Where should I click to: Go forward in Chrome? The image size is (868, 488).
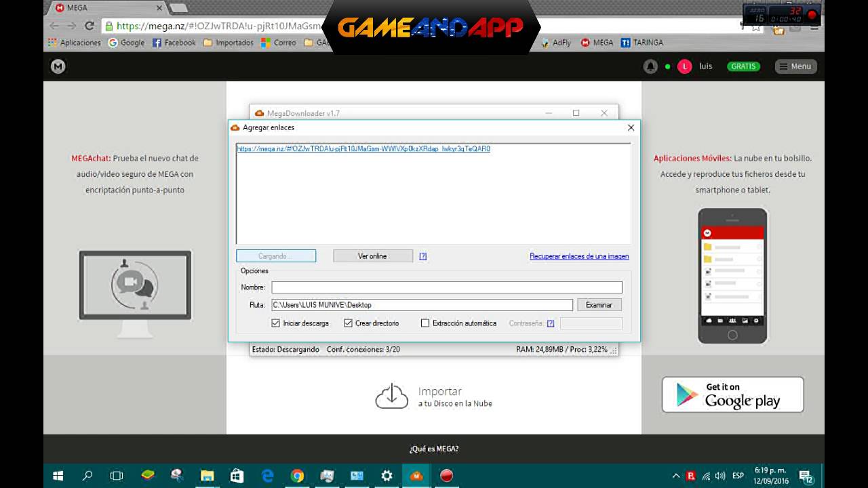[x=71, y=26]
